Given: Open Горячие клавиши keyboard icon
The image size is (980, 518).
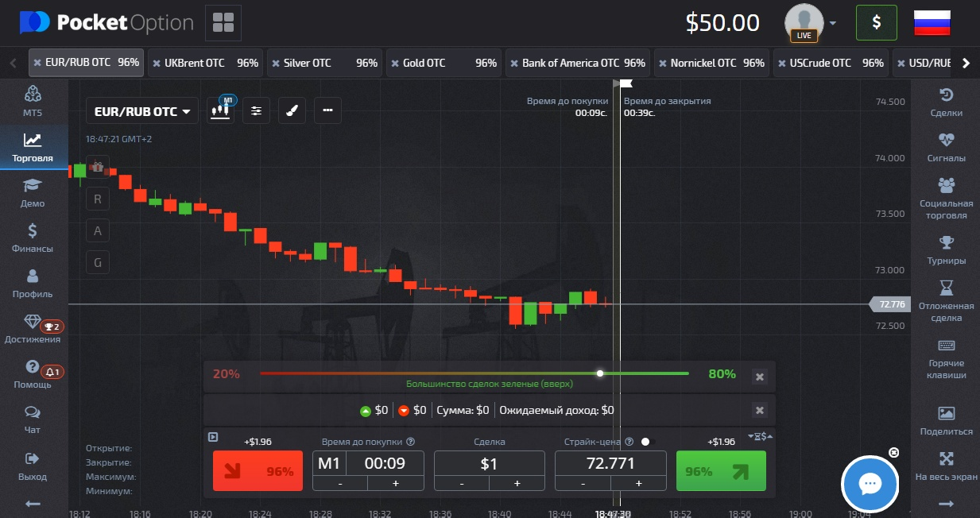Looking at the screenshot, I should (x=946, y=358).
